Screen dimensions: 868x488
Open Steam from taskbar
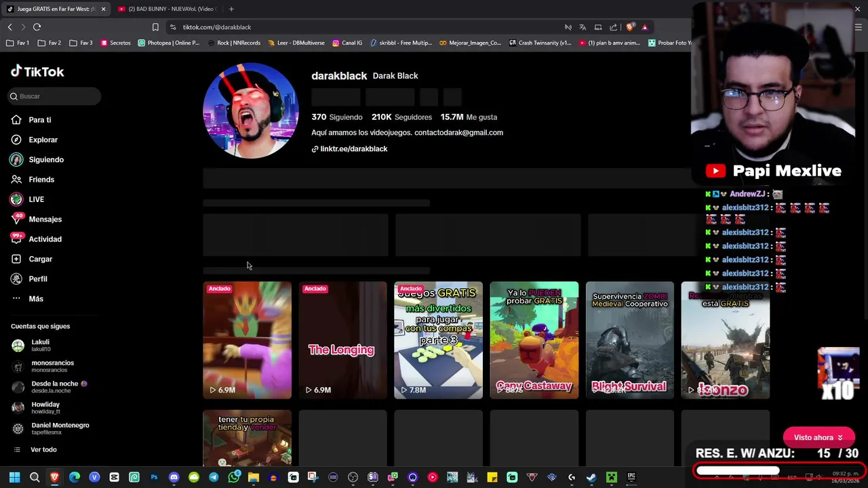tap(591, 477)
